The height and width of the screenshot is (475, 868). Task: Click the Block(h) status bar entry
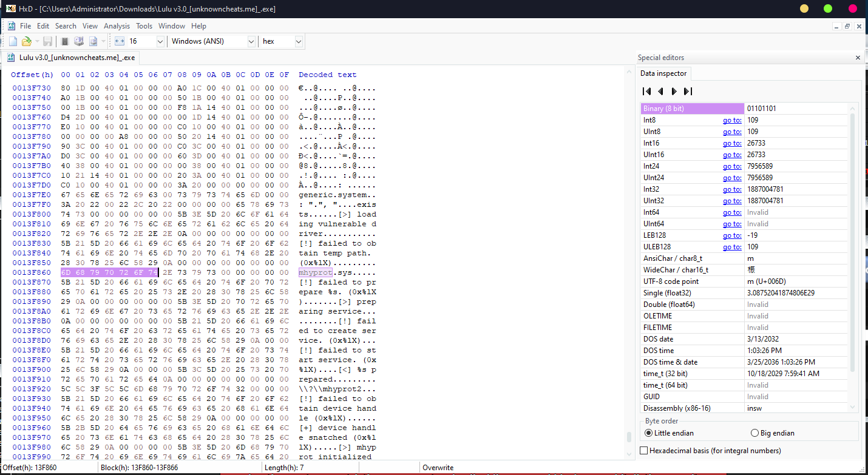[x=139, y=468]
